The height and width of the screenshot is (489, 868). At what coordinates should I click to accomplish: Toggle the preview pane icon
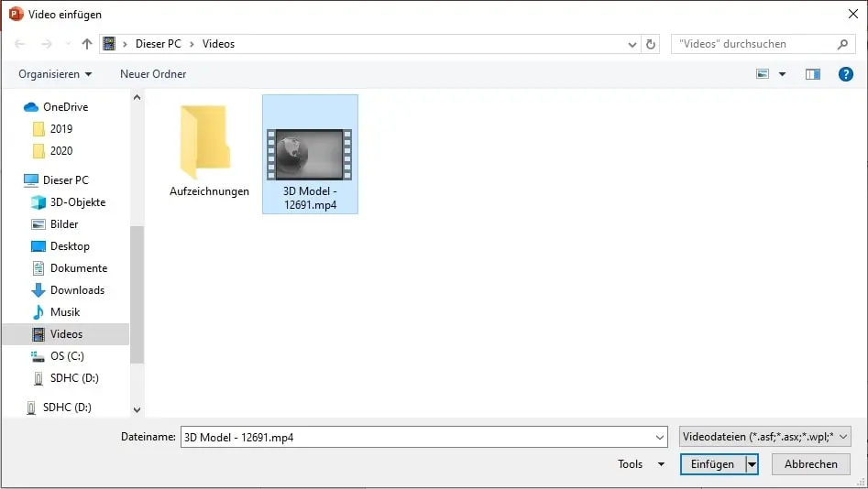click(812, 74)
